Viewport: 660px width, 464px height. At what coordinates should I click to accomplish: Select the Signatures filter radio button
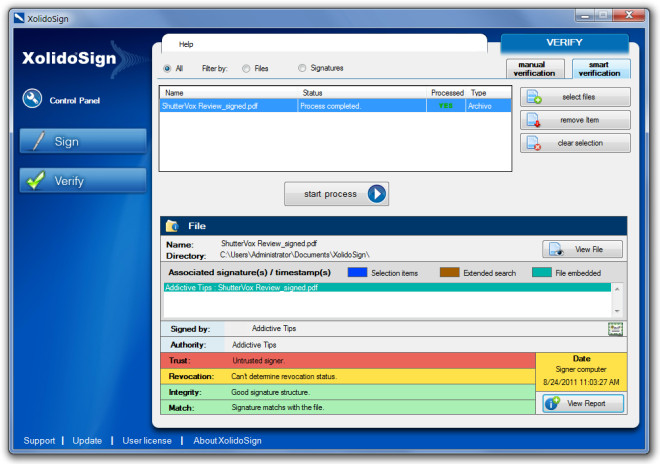[302, 68]
